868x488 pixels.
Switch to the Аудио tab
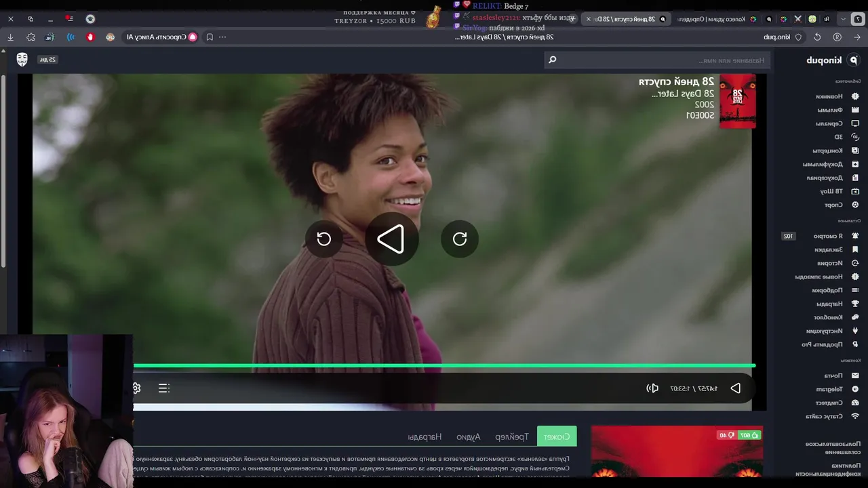pos(469,436)
